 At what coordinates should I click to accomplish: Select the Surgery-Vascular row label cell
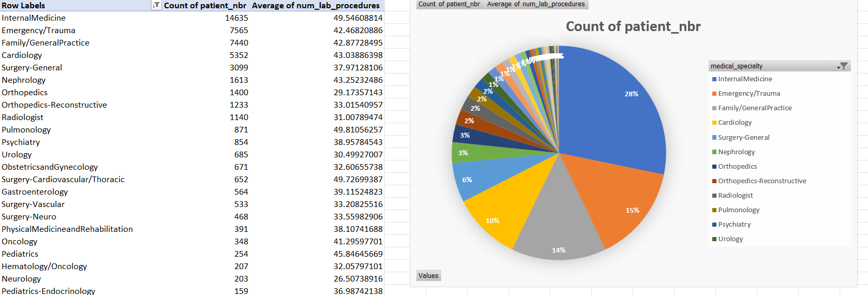point(81,204)
